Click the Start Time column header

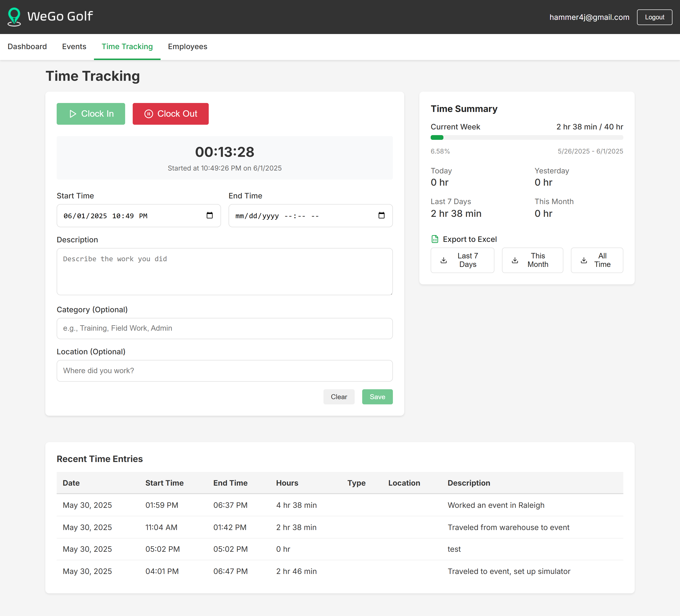[x=164, y=483]
